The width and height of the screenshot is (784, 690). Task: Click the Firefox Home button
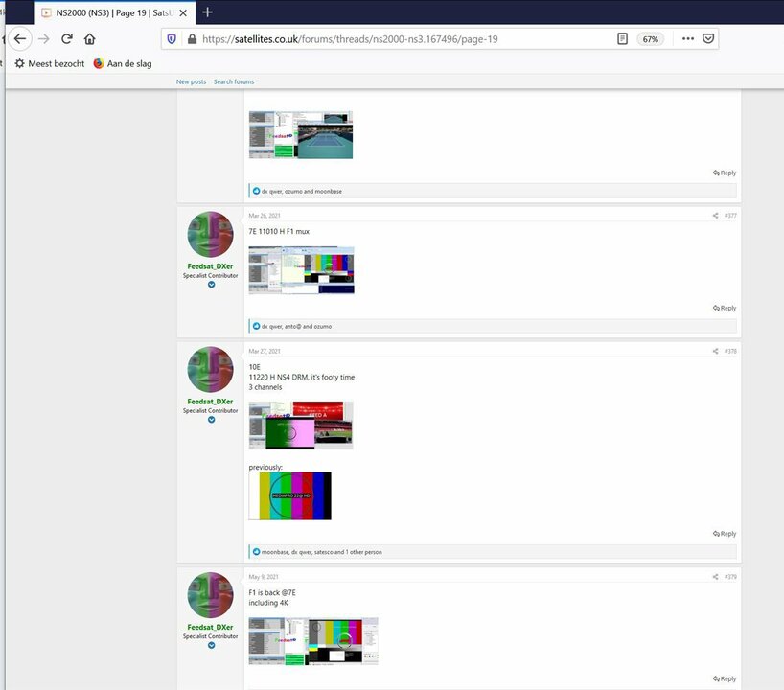91,39
